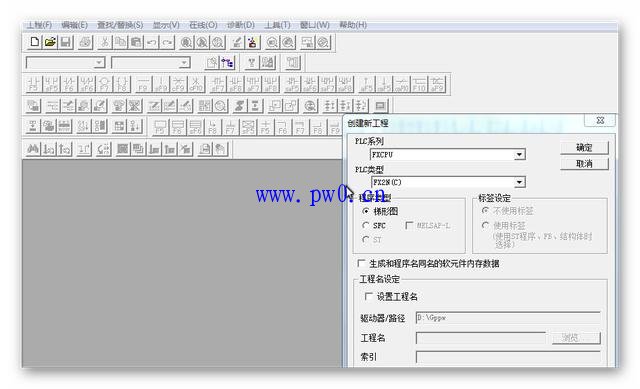The width and height of the screenshot is (640, 389).
Task: Click the New Project toolbar icon
Action: pyautogui.click(x=34, y=42)
